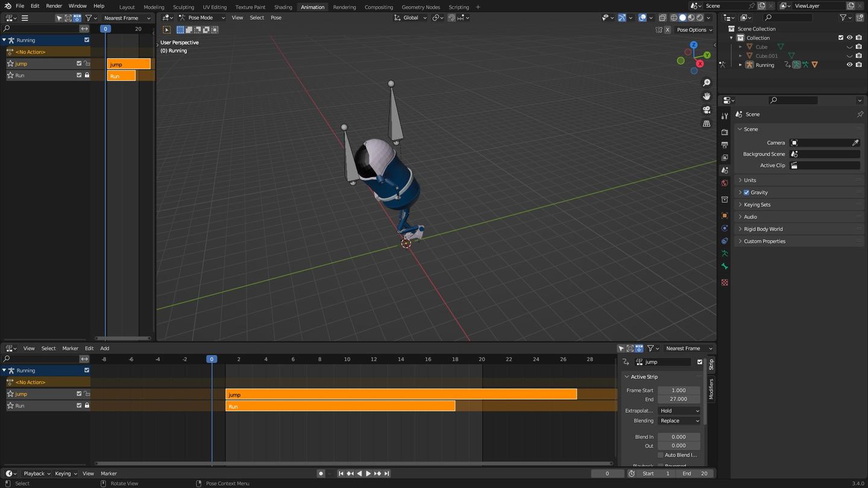Open the Render menu
The image size is (868, 488).
[x=54, y=5]
